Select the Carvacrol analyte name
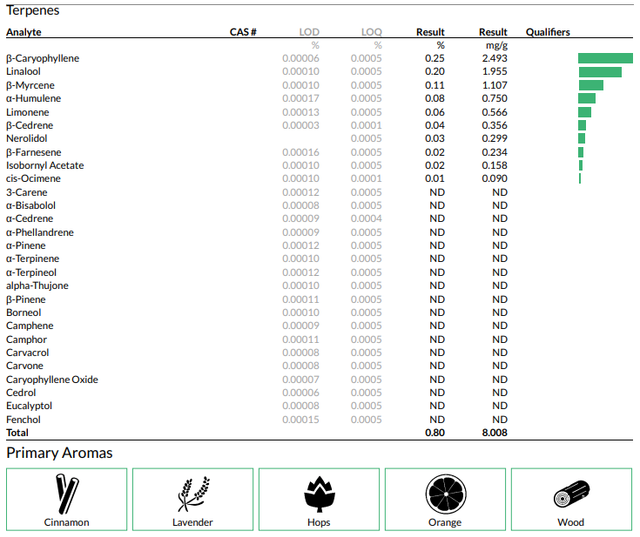Viewport: 640px width, 537px height. coord(27,352)
